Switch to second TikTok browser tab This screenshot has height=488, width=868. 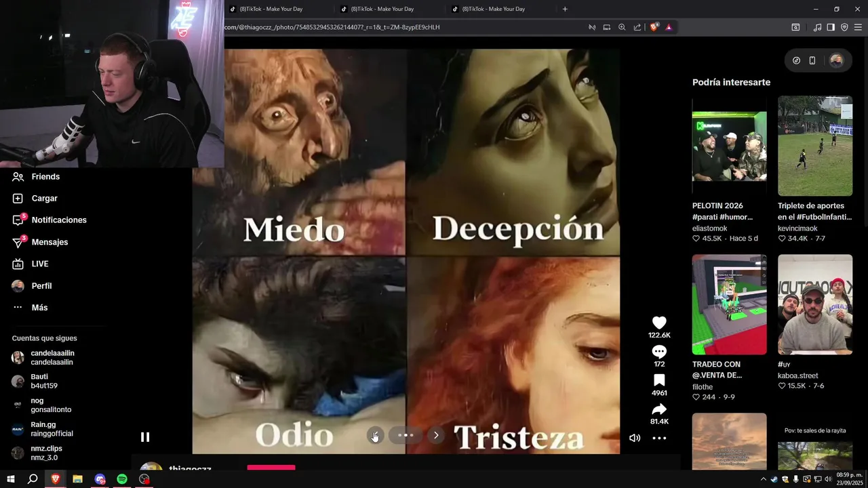388,9
